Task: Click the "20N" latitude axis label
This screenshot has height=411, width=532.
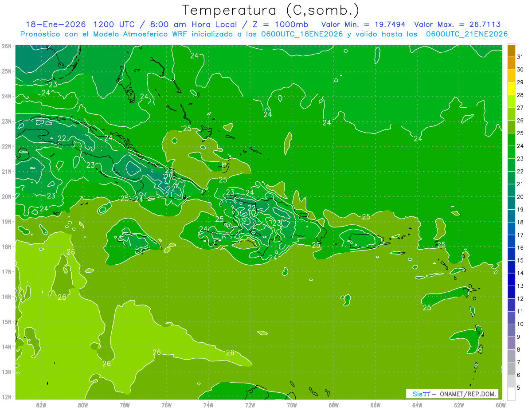Action: point(6,196)
